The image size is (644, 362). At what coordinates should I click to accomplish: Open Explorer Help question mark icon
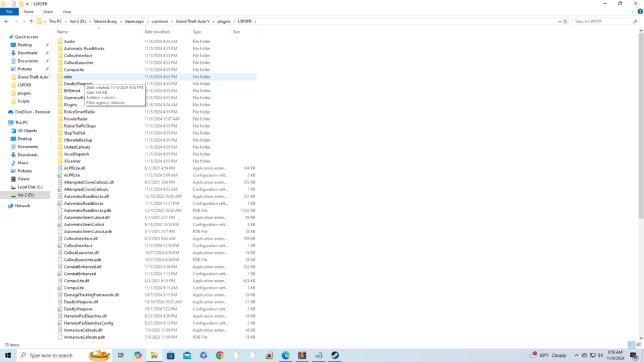640,12
